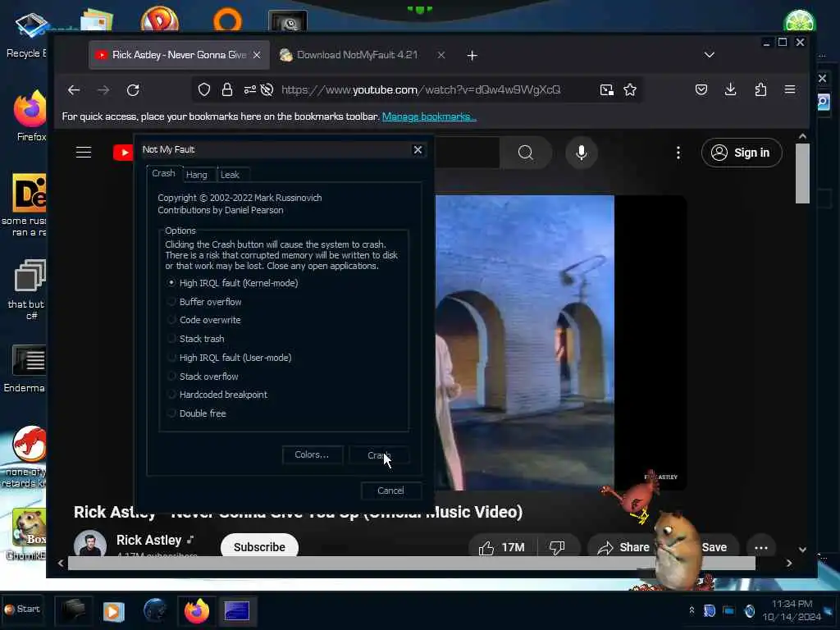Open the Firefox downloads panel
The height and width of the screenshot is (630, 840).
[x=730, y=89]
